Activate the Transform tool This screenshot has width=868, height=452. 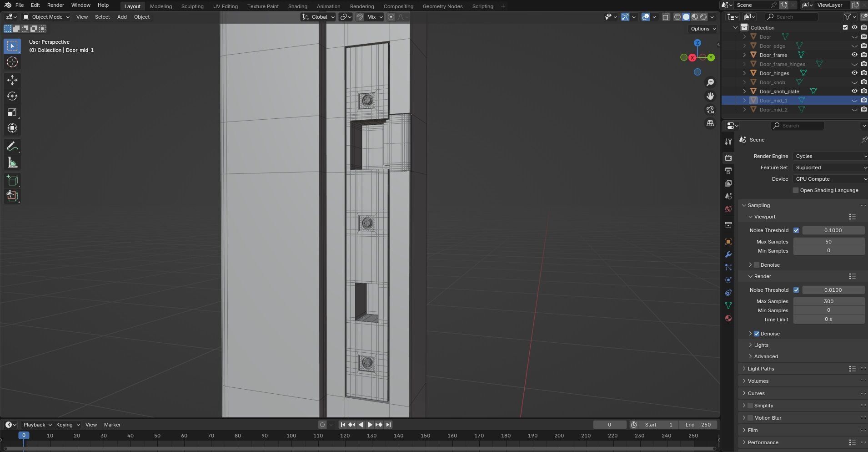[12, 128]
